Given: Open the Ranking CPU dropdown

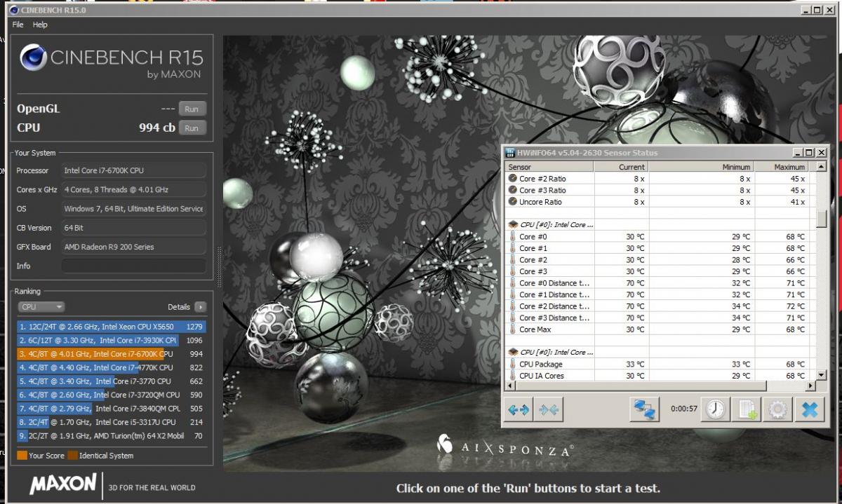Looking at the screenshot, I should (41, 307).
